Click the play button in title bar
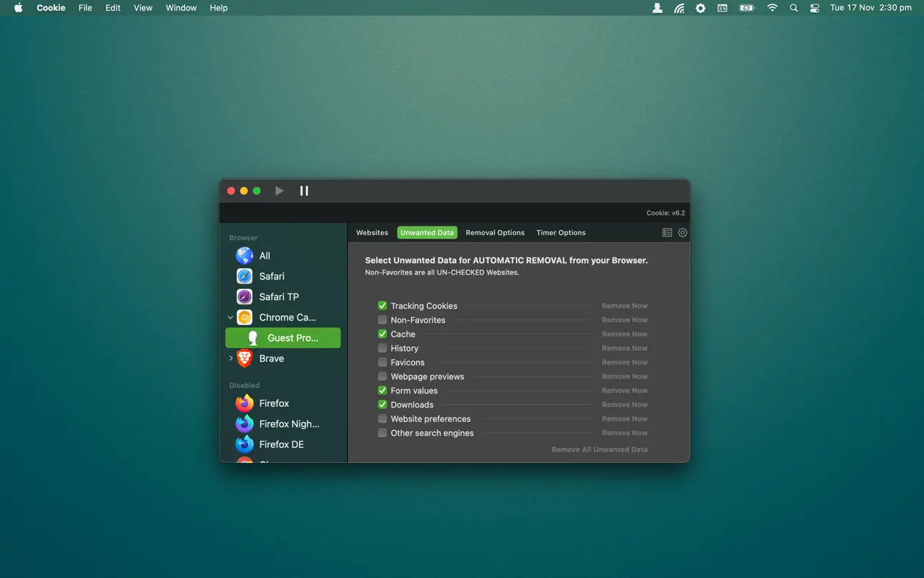The image size is (924, 578). click(279, 191)
